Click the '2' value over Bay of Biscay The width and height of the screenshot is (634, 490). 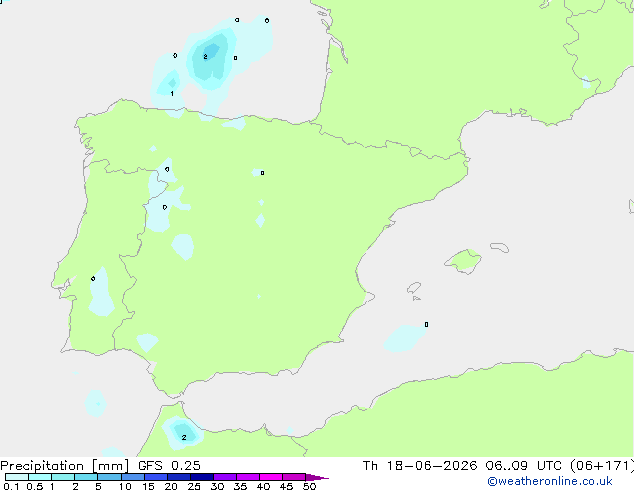[x=205, y=57]
